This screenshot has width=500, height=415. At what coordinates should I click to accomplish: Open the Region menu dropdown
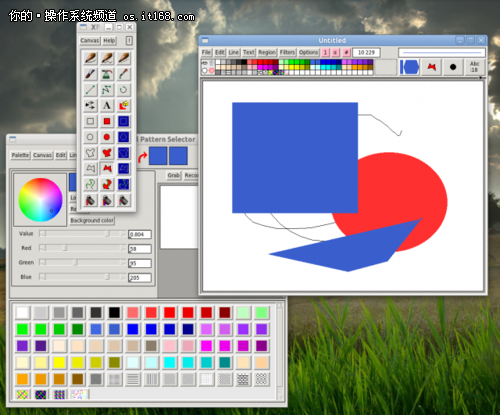(x=267, y=52)
